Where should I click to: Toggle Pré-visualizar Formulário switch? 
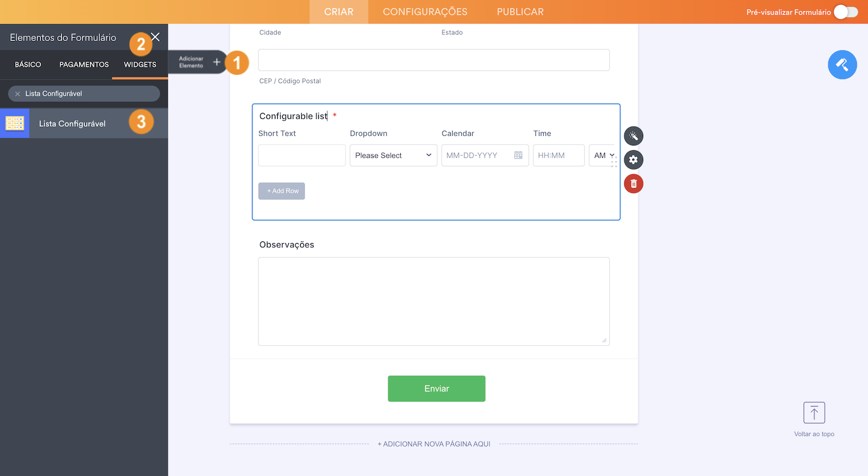pyautogui.click(x=846, y=12)
